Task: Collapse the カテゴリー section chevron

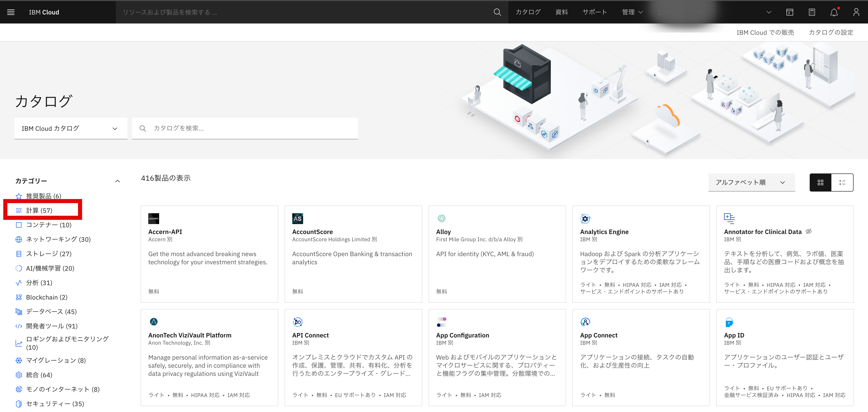Action: pyautogui.click(x=117, y=181)
